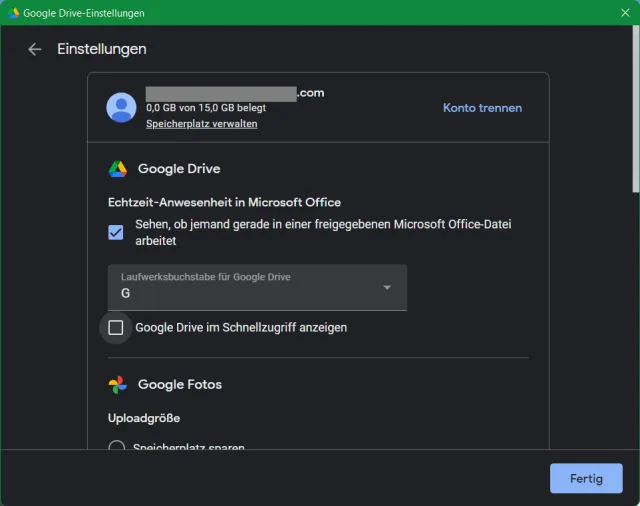Open the Laufwerksbuchstabe für Google Drive dropdown
This screenshot has width=640, height=506.
pos(256,287)
